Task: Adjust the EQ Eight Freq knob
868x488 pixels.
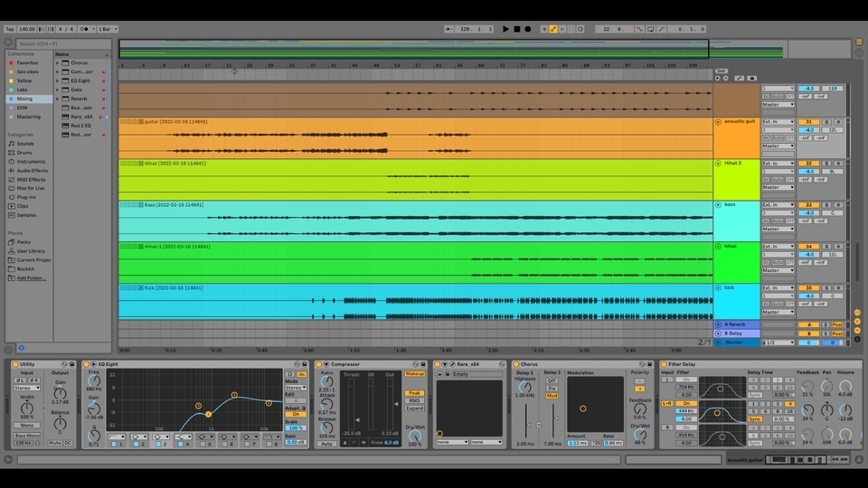Action: 94,380
